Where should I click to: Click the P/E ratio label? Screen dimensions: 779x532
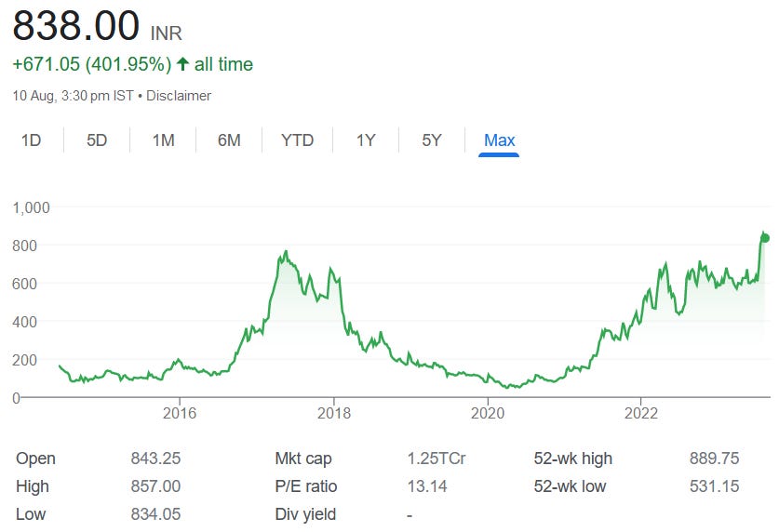(306, 485)
